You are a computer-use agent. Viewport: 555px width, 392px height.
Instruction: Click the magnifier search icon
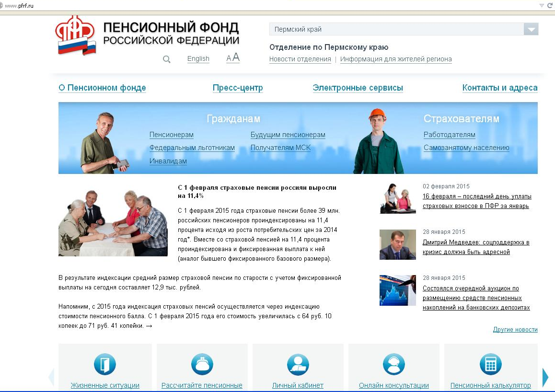tap(166, 59)
